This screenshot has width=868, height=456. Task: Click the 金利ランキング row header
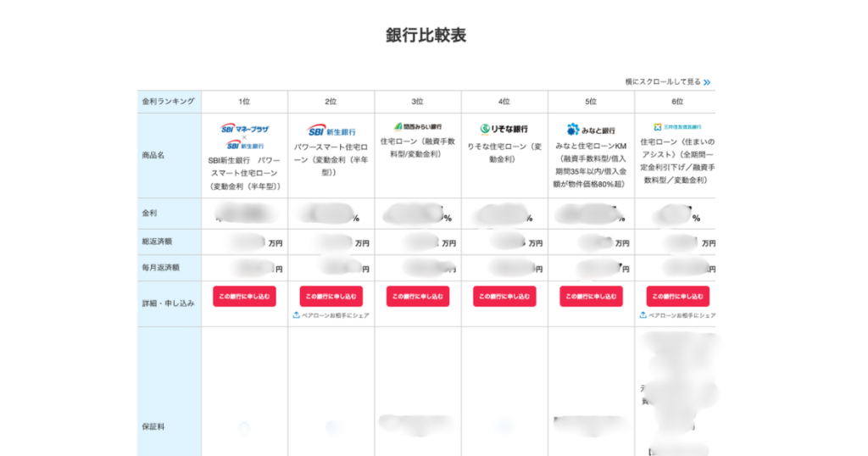169,101
